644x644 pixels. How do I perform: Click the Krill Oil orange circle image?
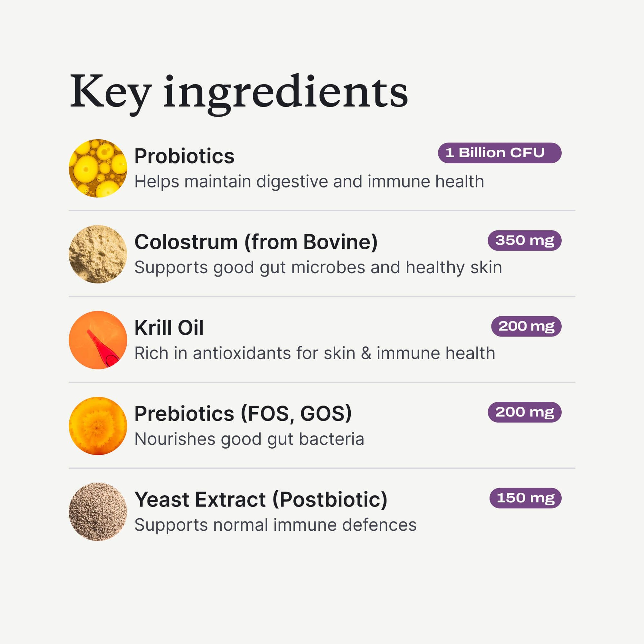click(98, 340)
